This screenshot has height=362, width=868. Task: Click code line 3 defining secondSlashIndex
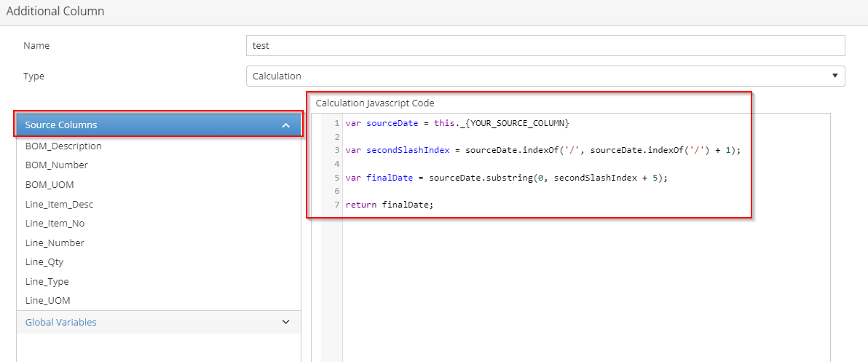(x=542, y=150)
